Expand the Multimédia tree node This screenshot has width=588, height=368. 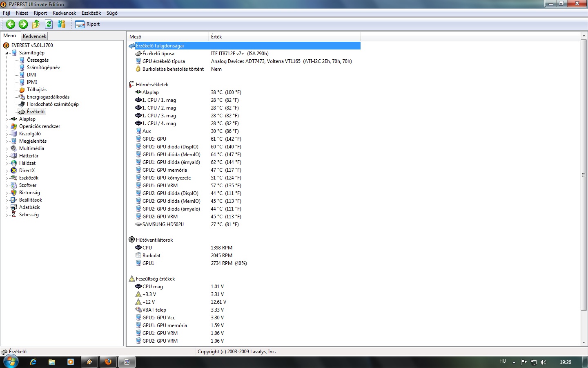(x=7, y=149)
